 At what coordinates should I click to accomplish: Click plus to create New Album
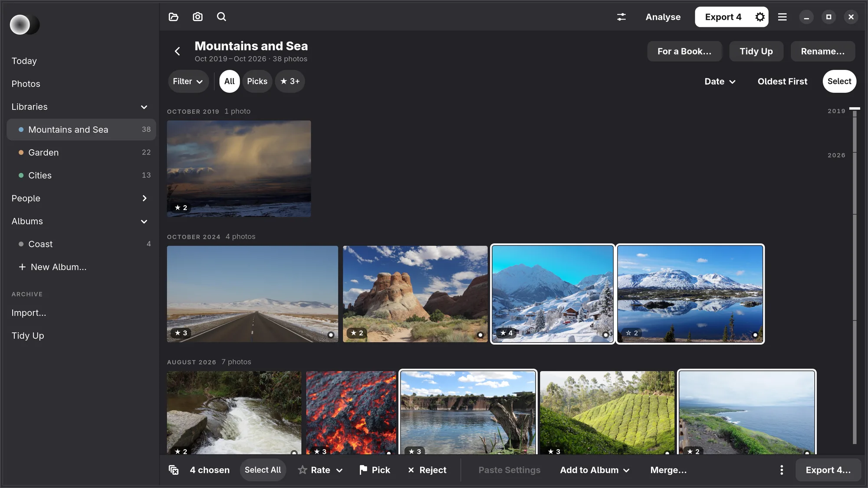coord(22,267)
